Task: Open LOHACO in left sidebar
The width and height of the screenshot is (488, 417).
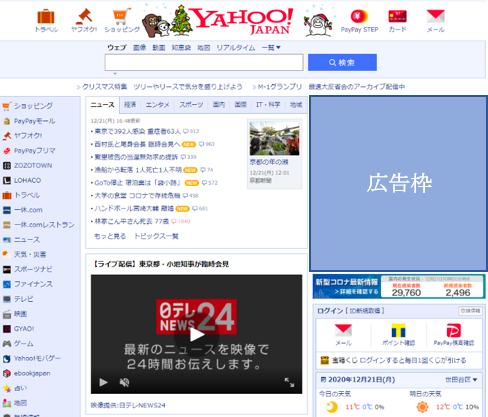Action: coord(27,180)
